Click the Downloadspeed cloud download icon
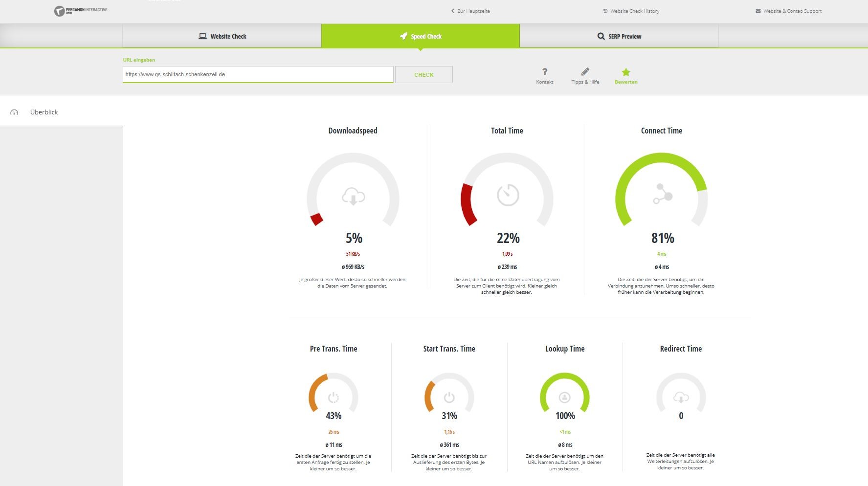The width and height of the screenshot is (868, 486). pyautogui.click(x=353, y=197)
